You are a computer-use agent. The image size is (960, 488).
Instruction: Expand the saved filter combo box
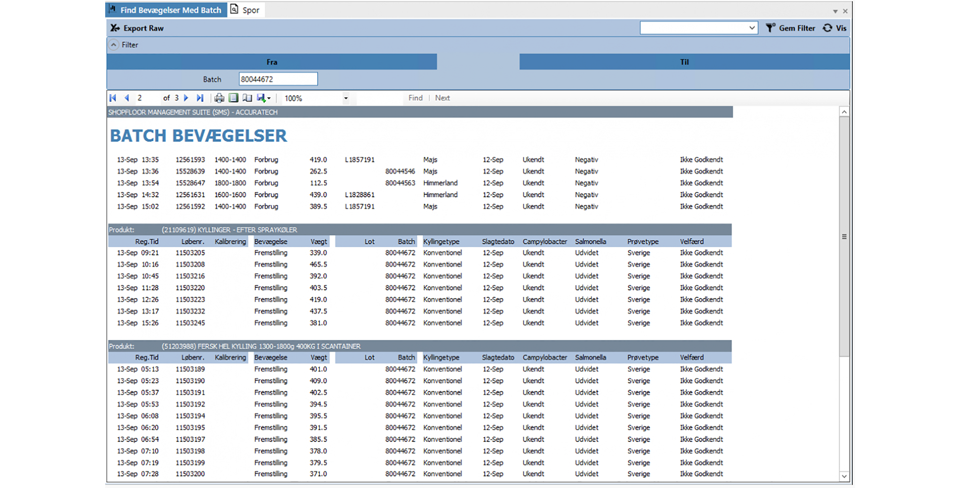pos(751,28)
